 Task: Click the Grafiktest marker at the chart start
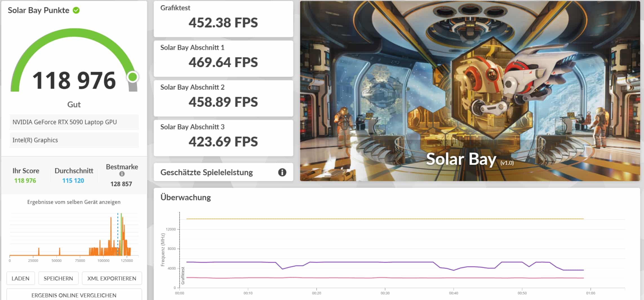(x=183, y=276)
